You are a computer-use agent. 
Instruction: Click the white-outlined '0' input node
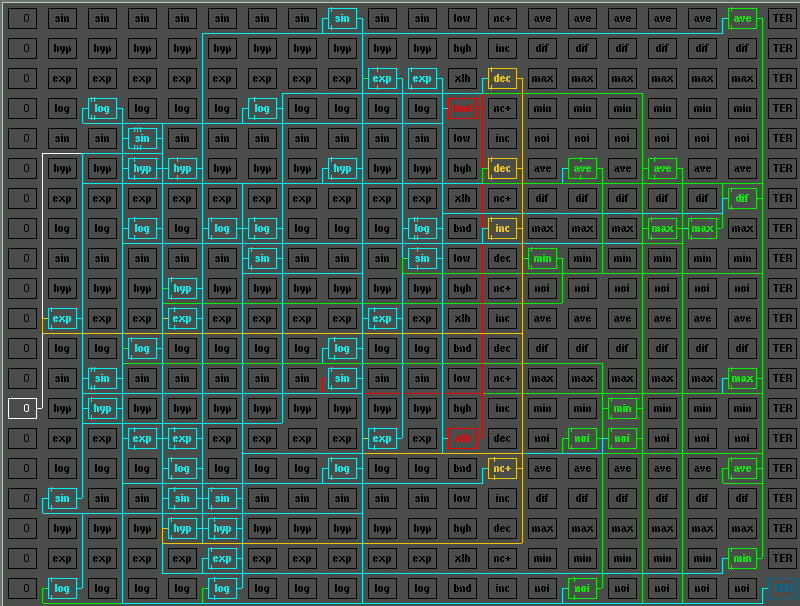22,408
